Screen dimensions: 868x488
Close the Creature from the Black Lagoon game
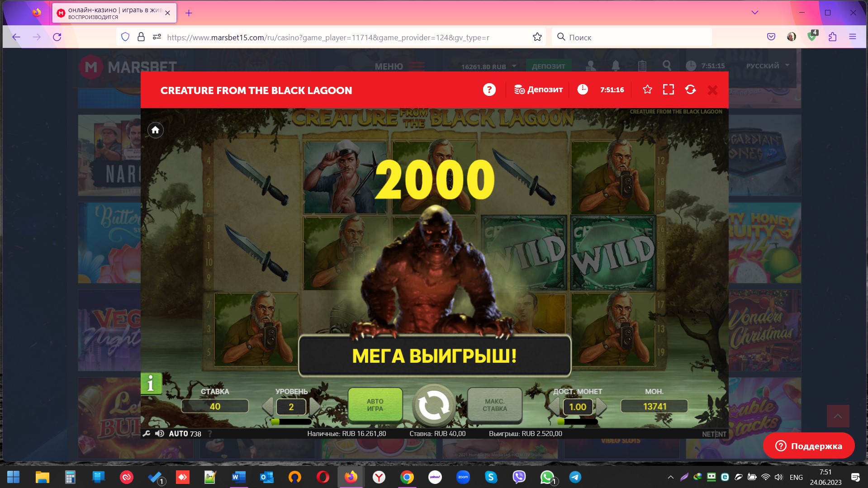[712, 90]
